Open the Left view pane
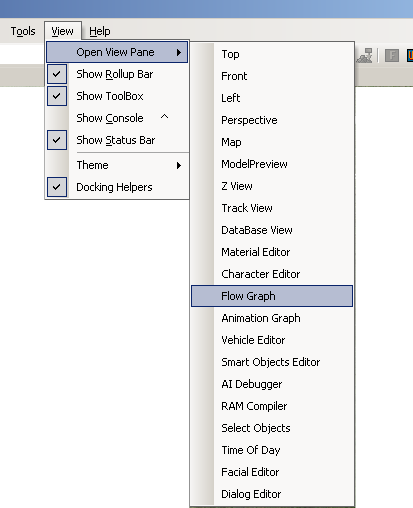This screenshot has width=413, height=508. [272, 98]
